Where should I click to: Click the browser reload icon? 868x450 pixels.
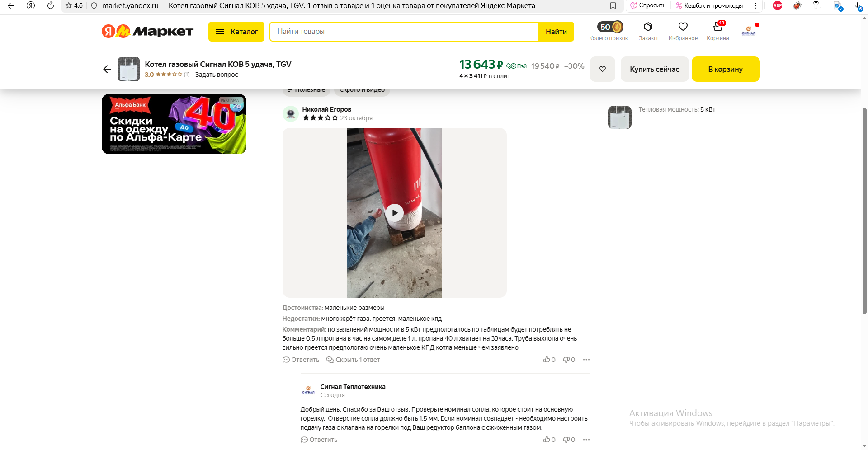tap(51, 5)
